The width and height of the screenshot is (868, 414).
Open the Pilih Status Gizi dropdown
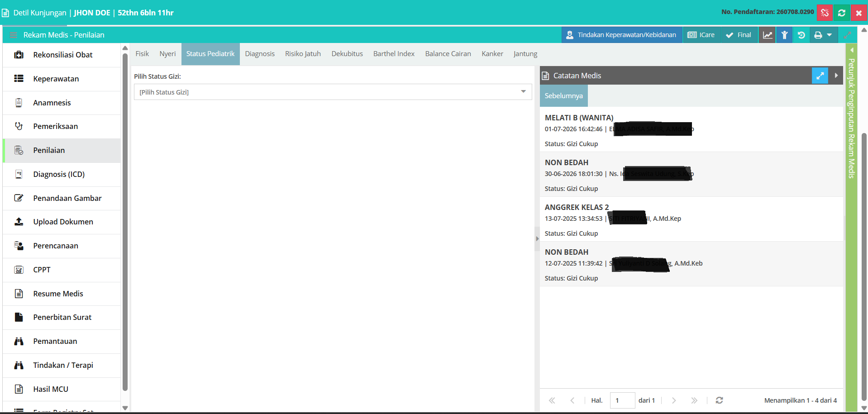click(x=333, y=92)
